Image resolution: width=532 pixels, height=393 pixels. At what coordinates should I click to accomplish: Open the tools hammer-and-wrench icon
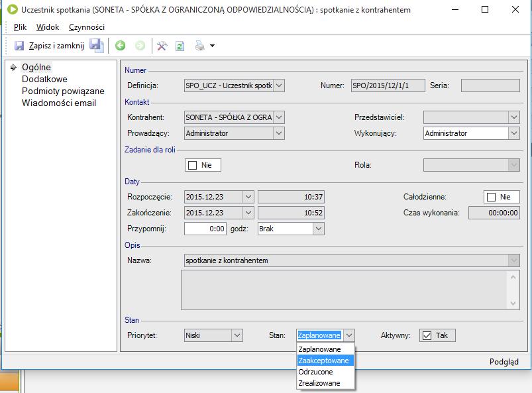click(162, 46)
